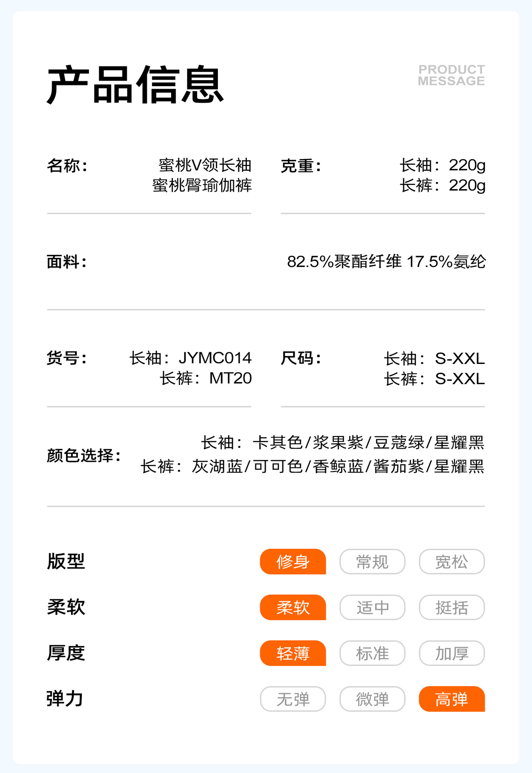Click the 灰湖蓝 pants color name

[x=217, y=467]
